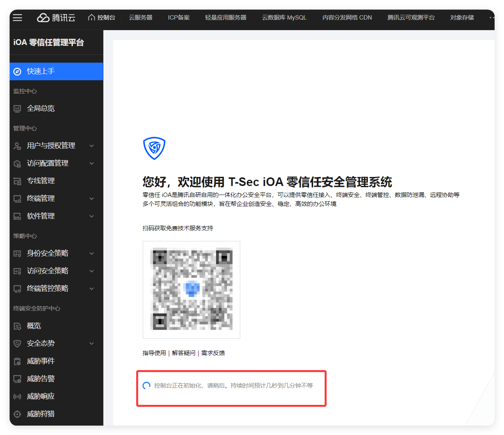Expand 终端管控策略 chevron
The height and width of the screenshot is (435, 504).
(x=92, y=289)
